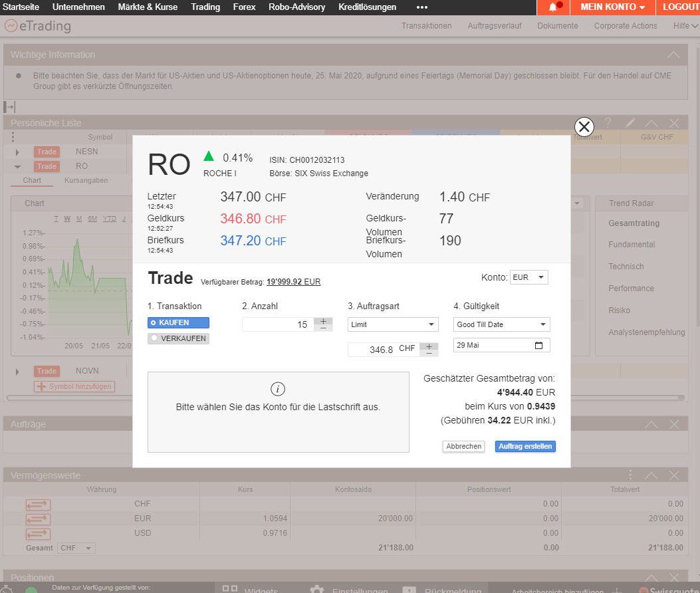The image size is (700, 593).
Task: Open Persönliche Liste column options dots
Action: [x=13, y=137]
